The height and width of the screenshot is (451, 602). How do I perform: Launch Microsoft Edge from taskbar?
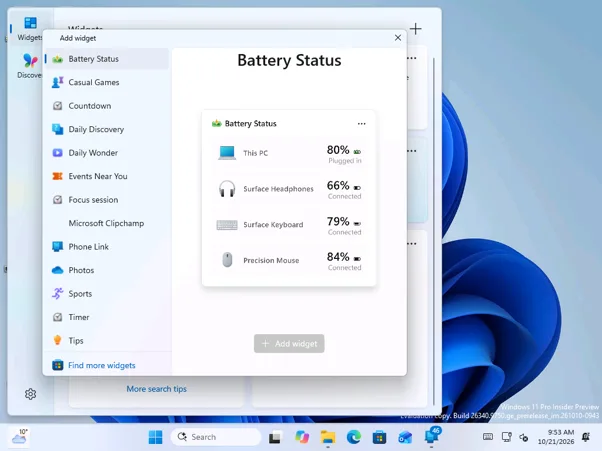(354, 437)
